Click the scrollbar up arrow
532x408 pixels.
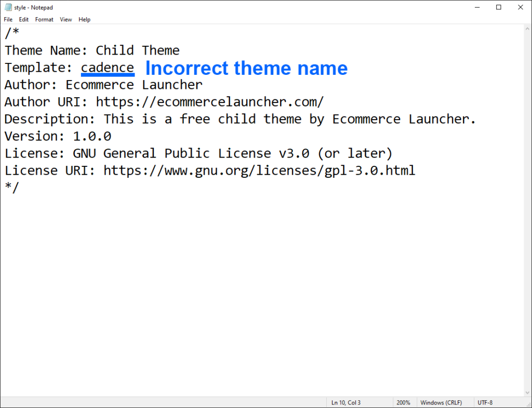coord(527,29)
